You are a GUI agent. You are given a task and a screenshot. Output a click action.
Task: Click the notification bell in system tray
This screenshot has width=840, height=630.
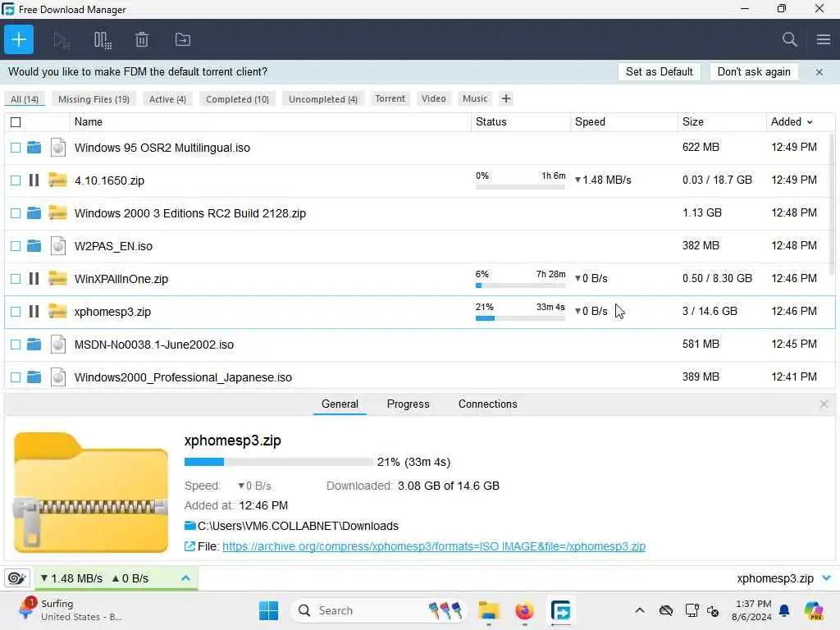[784, 610]
